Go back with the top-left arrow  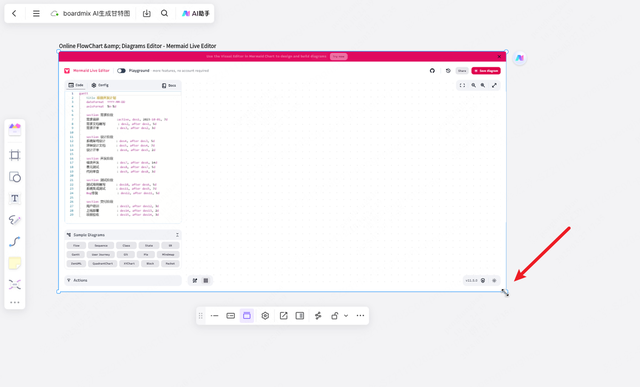pos(14,13)
